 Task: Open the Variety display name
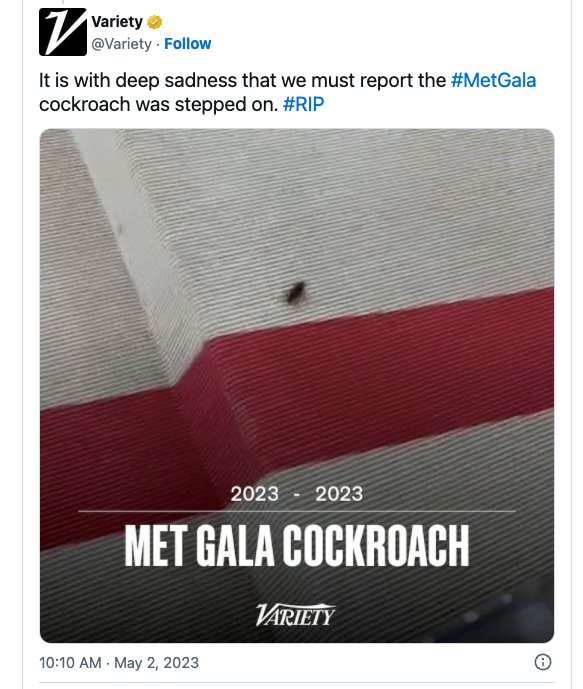point(117,22)
